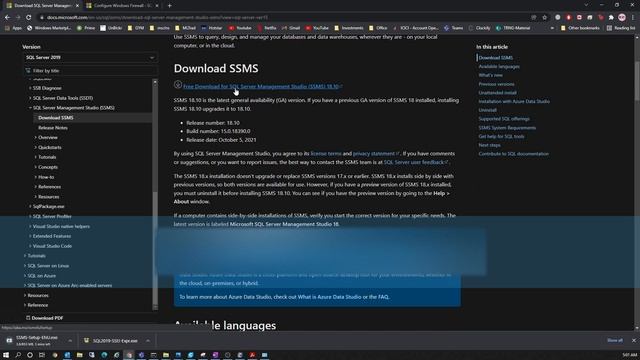Expand the SQL Server Profiler node
This screenshot has width=640, height=360.
coord(30,216)
